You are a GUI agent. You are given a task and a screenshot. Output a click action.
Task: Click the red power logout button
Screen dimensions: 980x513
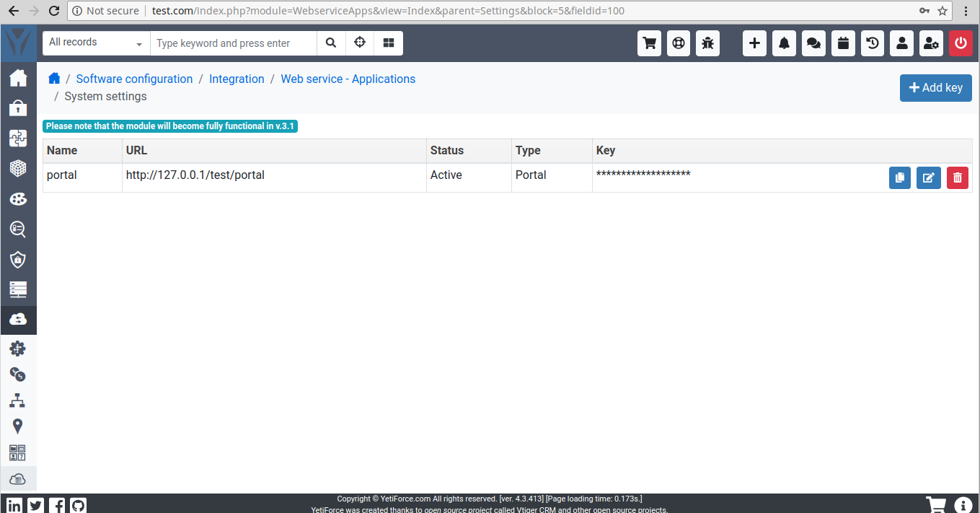(961, 43)
